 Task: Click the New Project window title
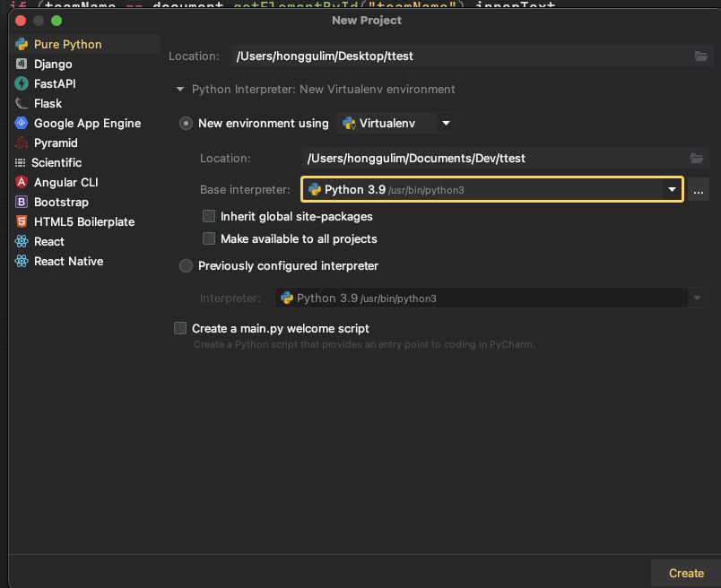(367, 21)
